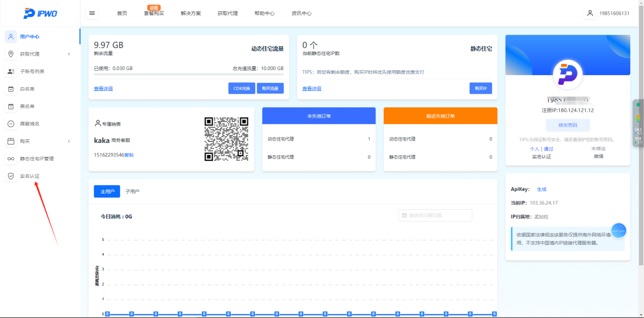
Task: Click the 屏蔽域名 sidebar icon
Action: tap(11, 124)
